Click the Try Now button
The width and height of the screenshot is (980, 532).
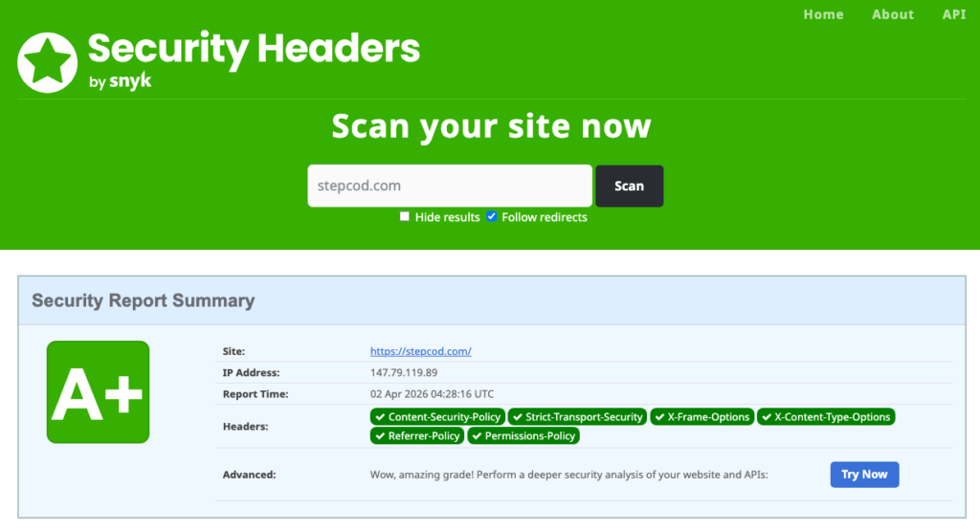pos(863,475)
